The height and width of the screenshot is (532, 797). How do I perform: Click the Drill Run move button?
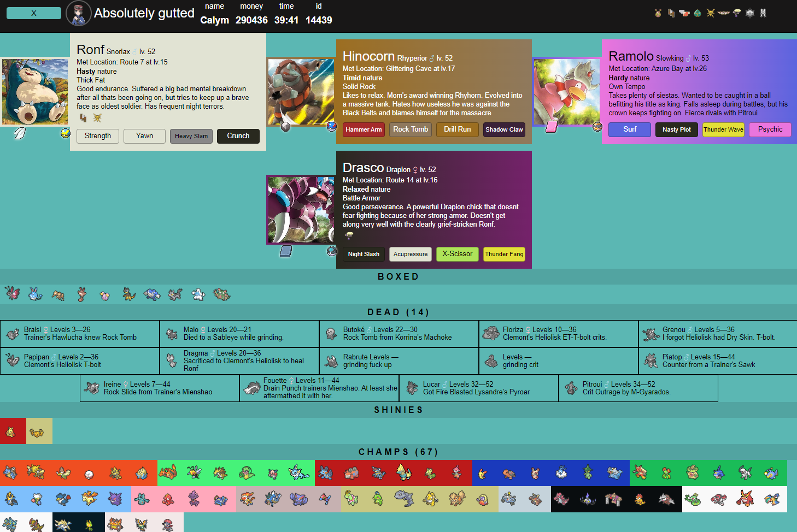(x=458, y=129)
